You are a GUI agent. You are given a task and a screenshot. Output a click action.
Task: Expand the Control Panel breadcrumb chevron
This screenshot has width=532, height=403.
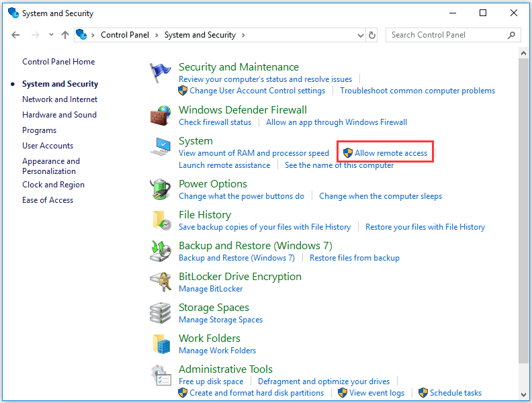159,35
